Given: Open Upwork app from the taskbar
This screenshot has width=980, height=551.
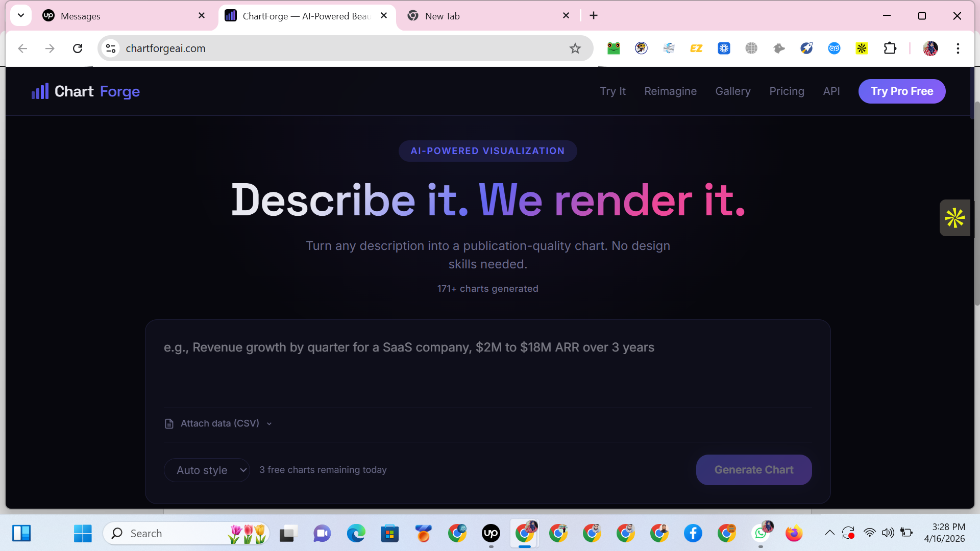Looking at the screenshot, I should click(x=491, y=534).
